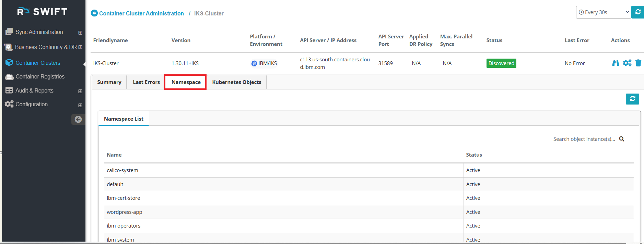Open the Kubernetes Objects tab
644x244 pixels.
(237, 82)
